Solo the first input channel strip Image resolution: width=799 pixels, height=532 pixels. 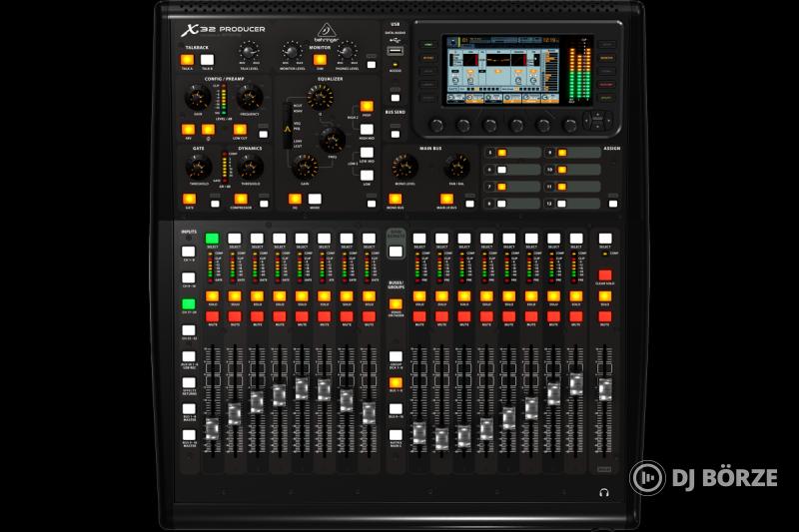pyautogui.click(x=212, y=296)
